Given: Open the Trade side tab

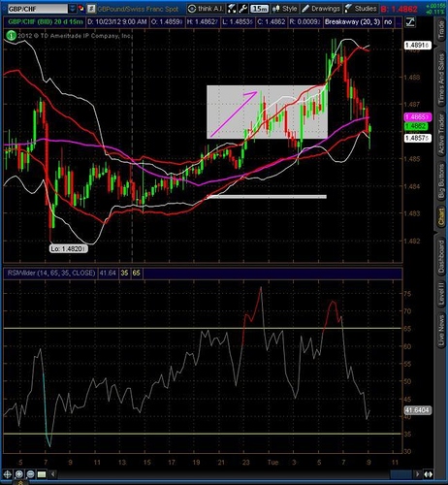Looking at the screenshot, I should tap(441, 30).
